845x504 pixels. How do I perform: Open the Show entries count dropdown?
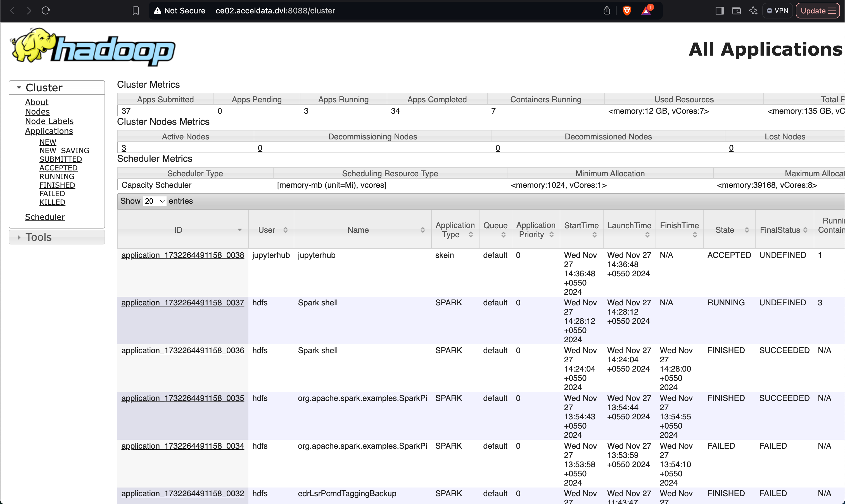155,201
